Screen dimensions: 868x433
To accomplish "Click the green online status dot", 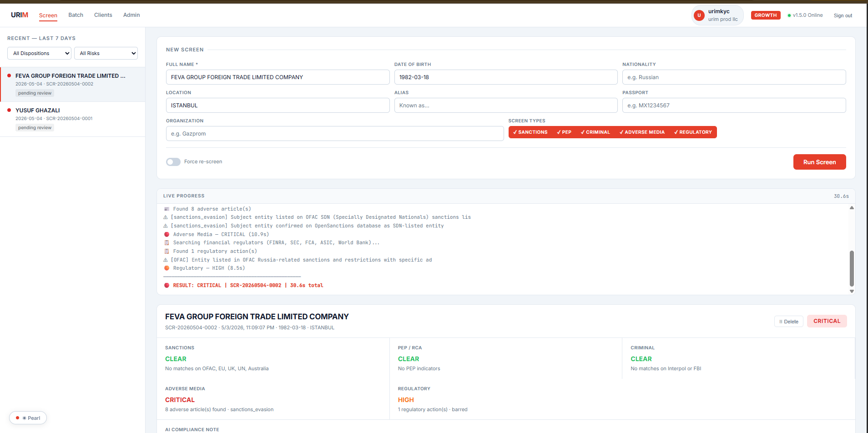I will (789, 15).
